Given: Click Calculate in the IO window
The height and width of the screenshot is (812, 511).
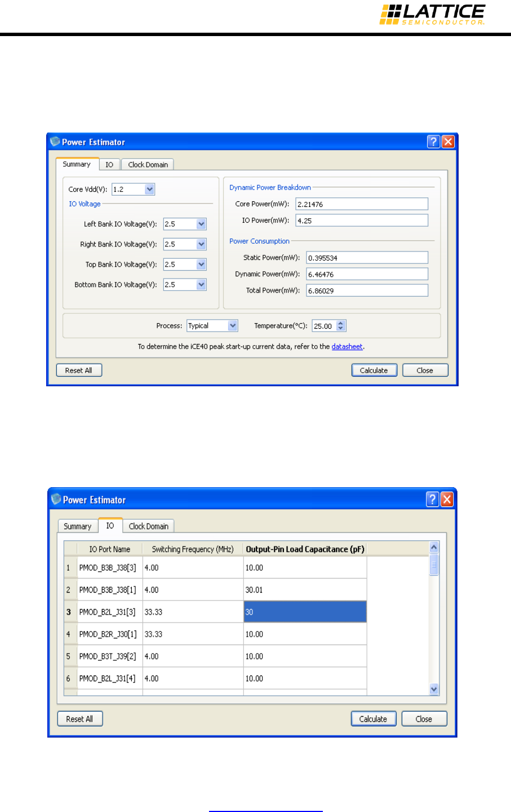Looking at the screenshot, I should click(373, 719).
